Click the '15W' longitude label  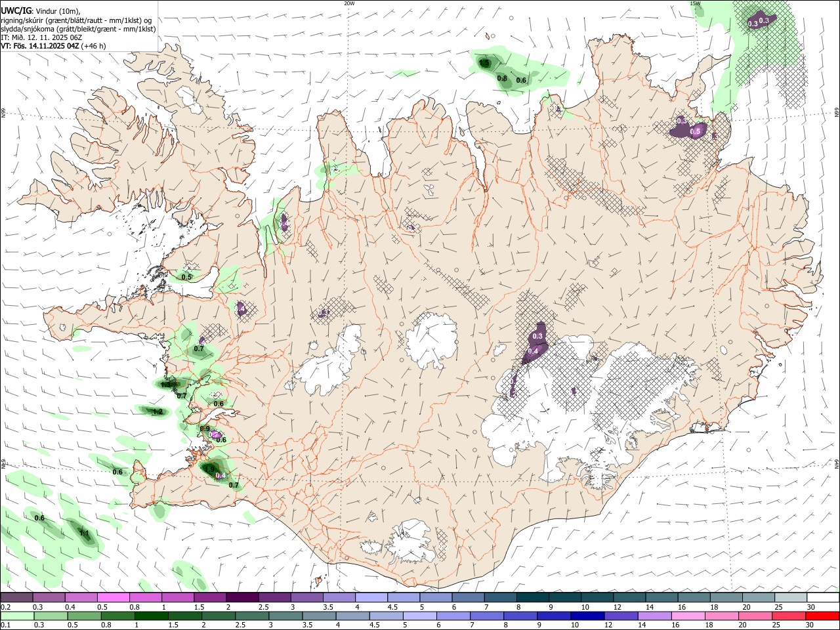point(695,3)
